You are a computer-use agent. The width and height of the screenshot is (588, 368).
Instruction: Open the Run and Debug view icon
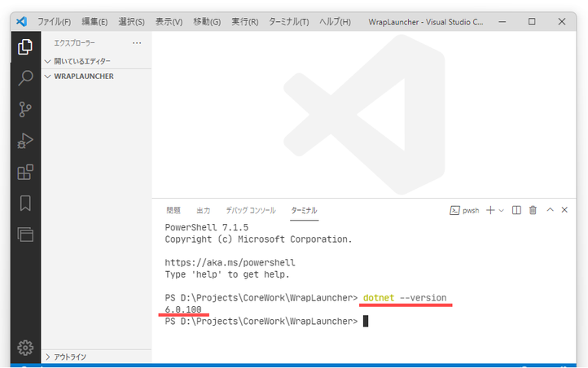[25, 141]
